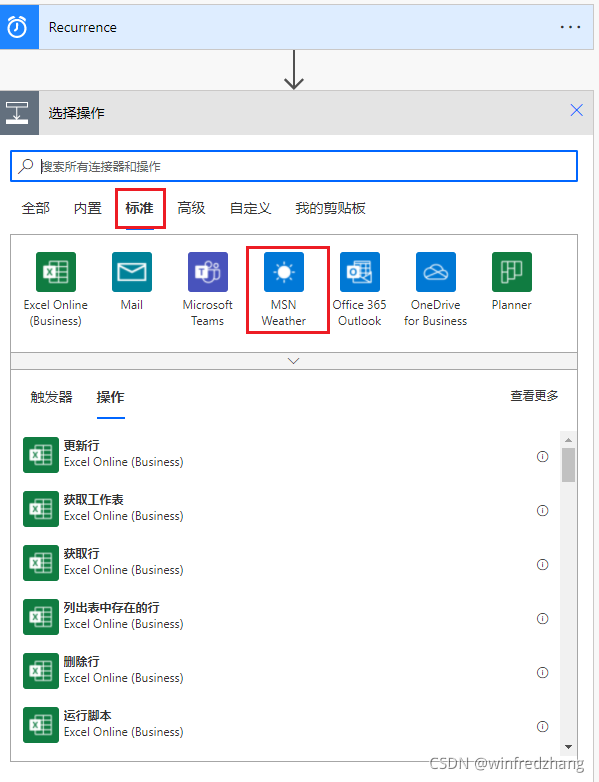Expand the connector list chevron
The height and width of the screenshot is (782, 599).
click(x=294, y=361)
